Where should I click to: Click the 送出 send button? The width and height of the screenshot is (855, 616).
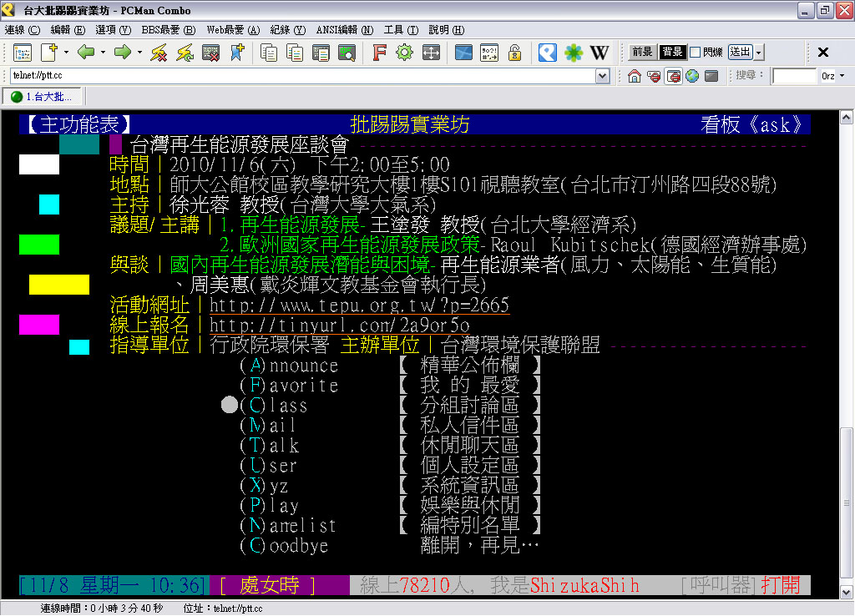point(741,53)
